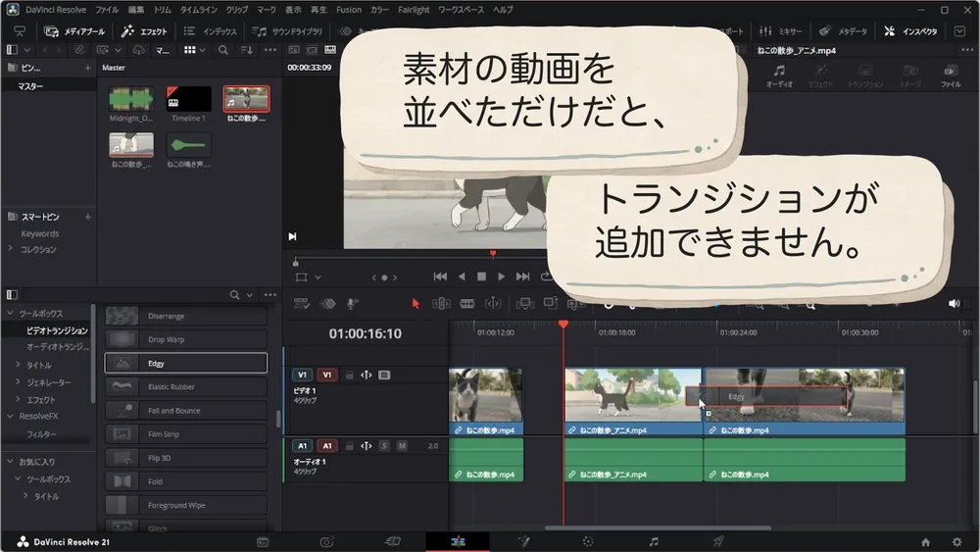Open project settings gear icon
The width and height of the screenshot is (980, 552).
[956, 542]
